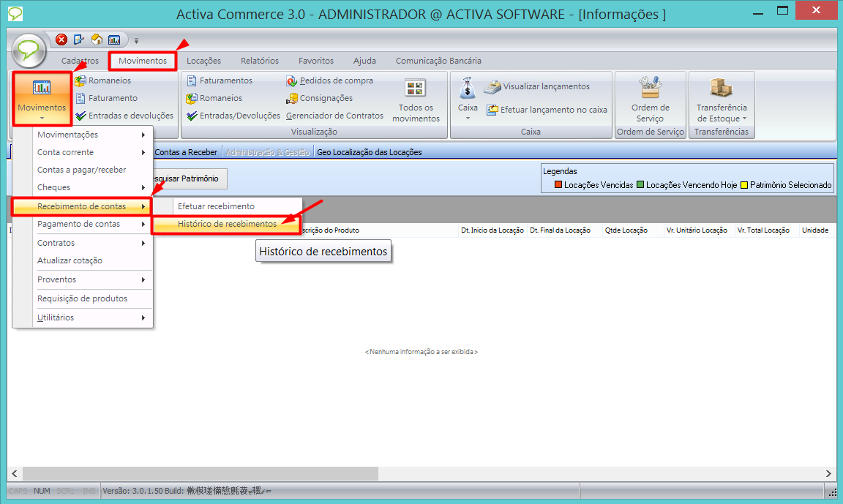This screenshot has width=843, height=504.
Task: Click the Todos os movimentos grid icon
Action: (x=416, y=89)
